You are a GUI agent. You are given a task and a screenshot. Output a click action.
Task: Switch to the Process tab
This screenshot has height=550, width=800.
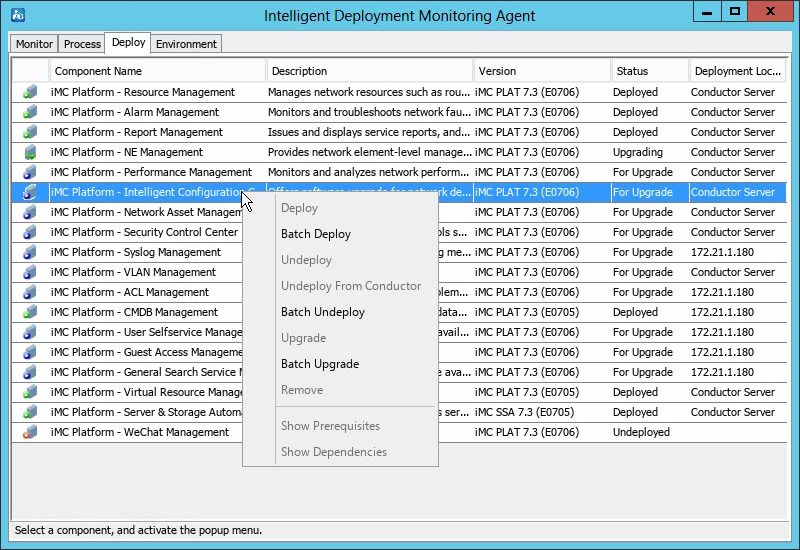coord(82,44)
